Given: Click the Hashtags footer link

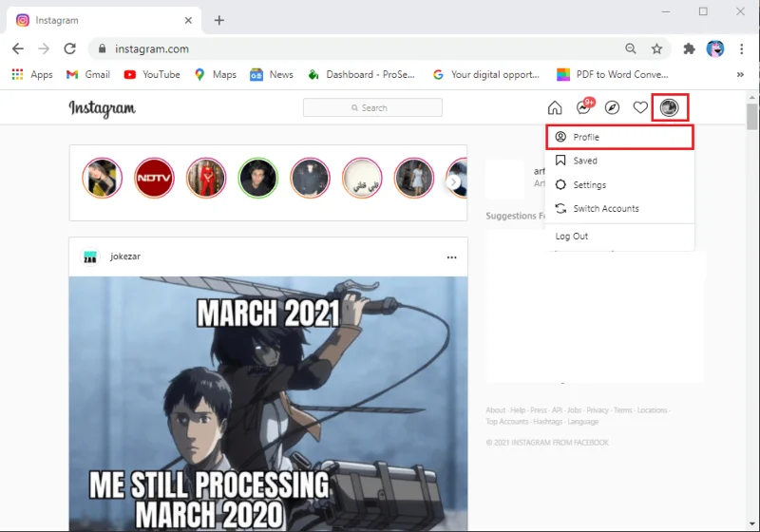Looking at the screenshot, I should 548,422.
